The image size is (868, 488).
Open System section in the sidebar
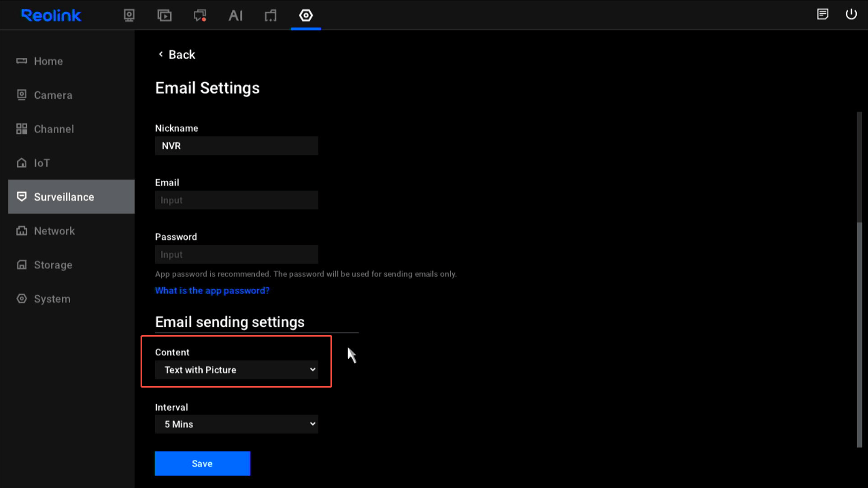tap(71, 298)
